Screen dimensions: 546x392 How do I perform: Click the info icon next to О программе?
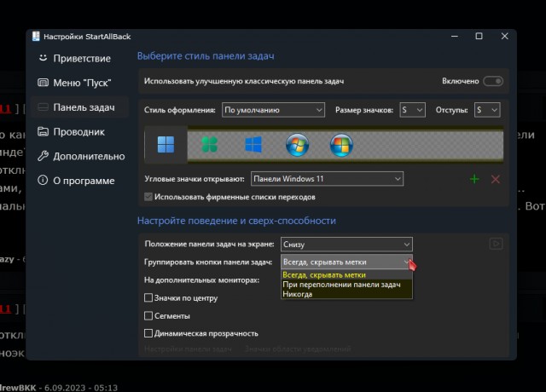[43, 180]
